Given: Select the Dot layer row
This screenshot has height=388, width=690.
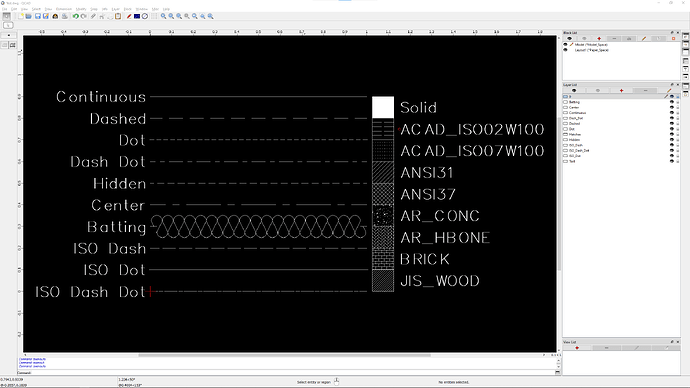Looking at the screenshot, I should (x=621, y=129).
